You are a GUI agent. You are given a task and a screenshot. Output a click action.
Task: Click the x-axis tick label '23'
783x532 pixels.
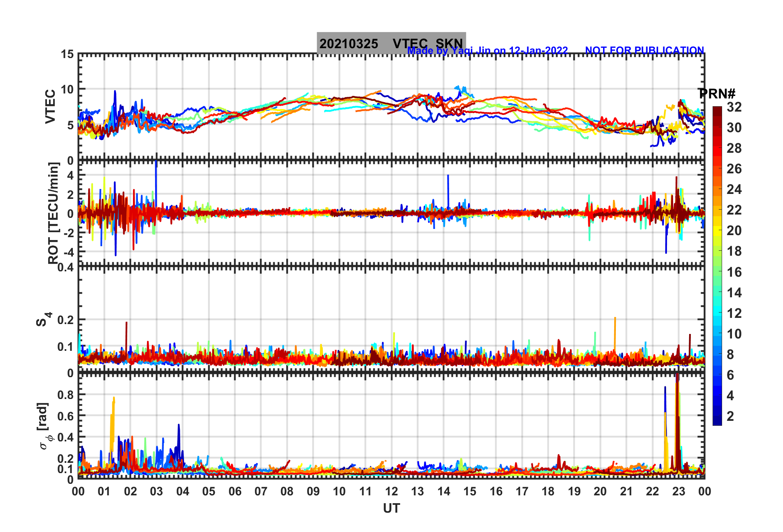pyautogui.click(x=678, y=491)
